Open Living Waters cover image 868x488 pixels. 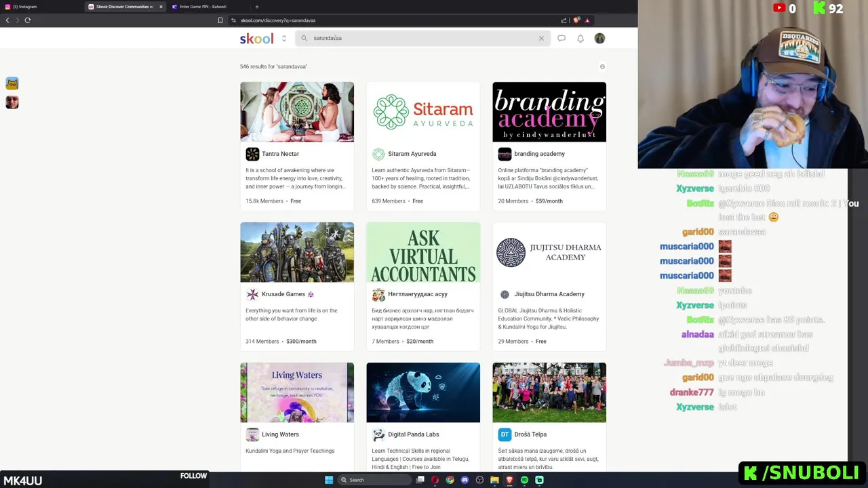(297, 392)
